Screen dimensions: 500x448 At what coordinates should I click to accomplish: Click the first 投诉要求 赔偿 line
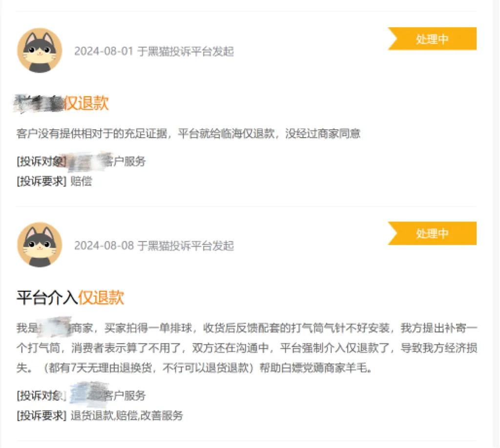click(x=55, y=182)
